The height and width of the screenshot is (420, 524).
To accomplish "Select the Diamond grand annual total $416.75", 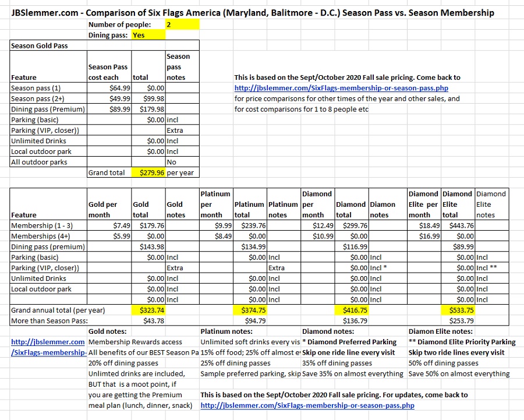I will click(352, 310).
